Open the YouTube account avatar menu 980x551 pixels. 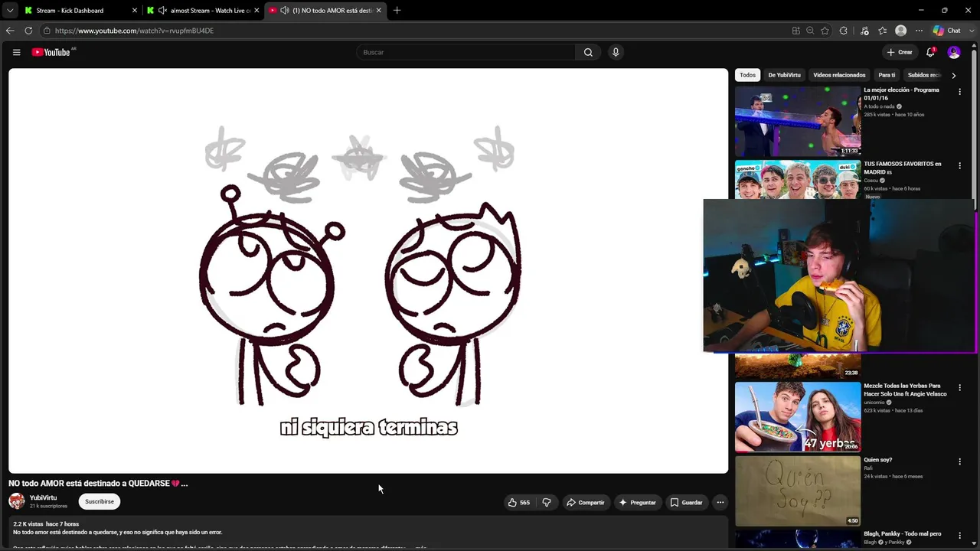(x=954, y=52)
